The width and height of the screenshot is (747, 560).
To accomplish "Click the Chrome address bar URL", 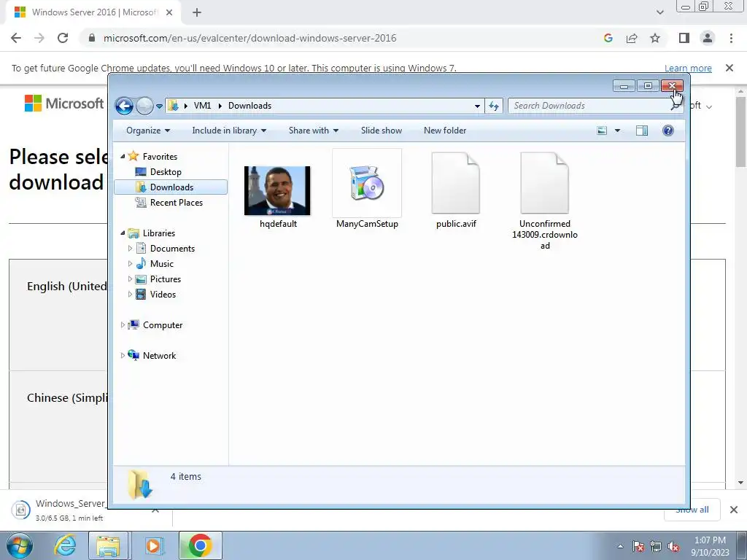I will pyautogui.click(x=249, y=38).
